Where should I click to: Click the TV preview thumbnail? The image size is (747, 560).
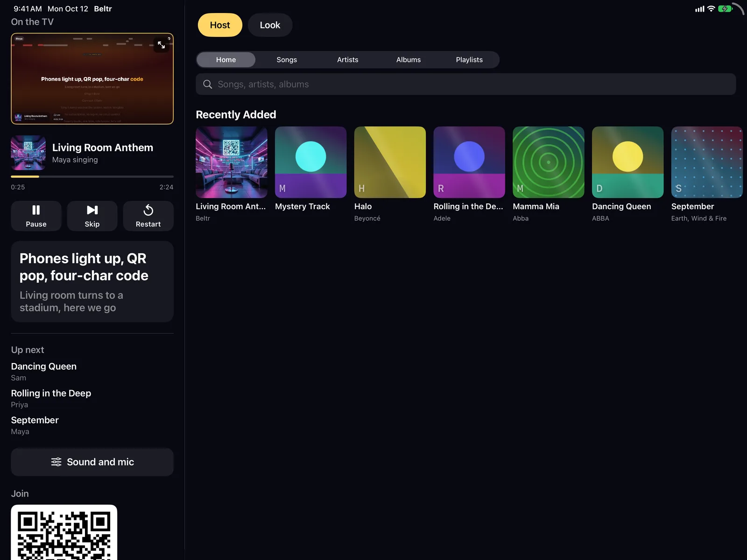92,79
